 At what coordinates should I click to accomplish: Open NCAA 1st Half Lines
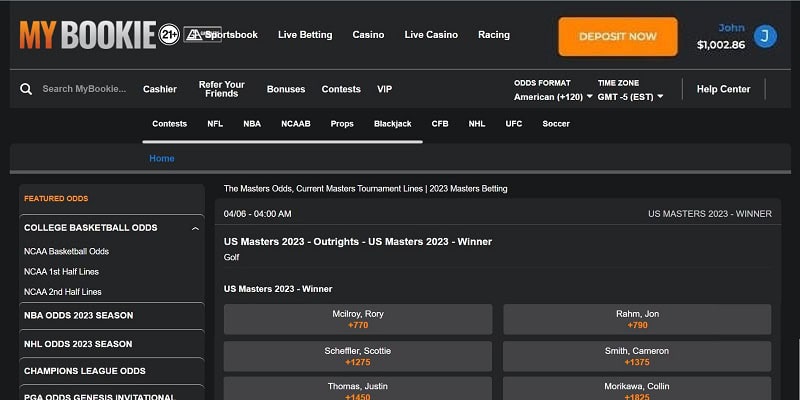click(61, 272)
